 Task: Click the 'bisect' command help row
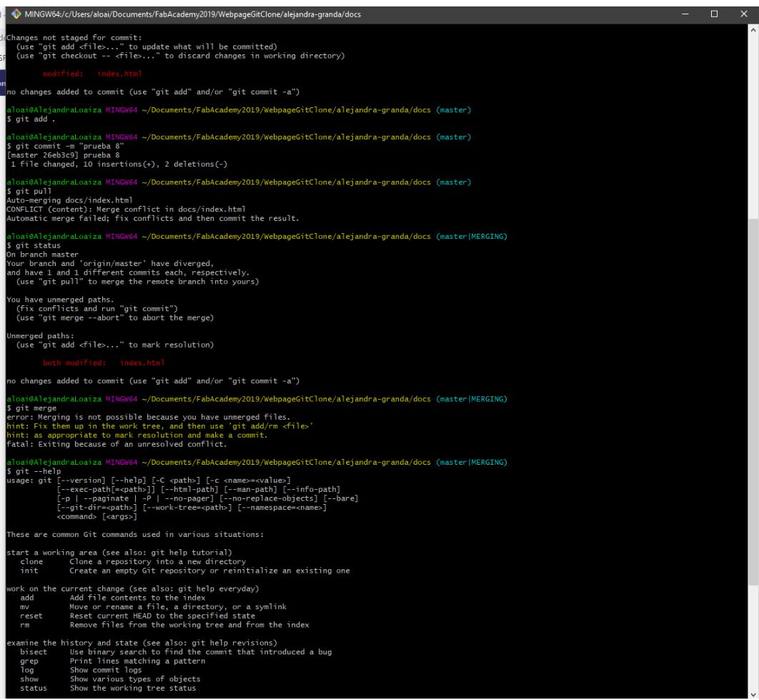pyautogui.click(x=176, y=652)
